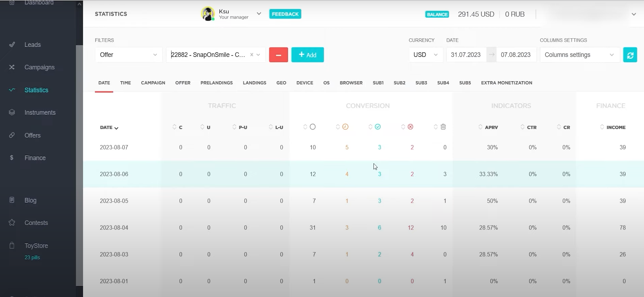The height and width of the screenshot is (297, 644).
Task: Click the end date field 07.08.2023
Action: coord(516,55)
